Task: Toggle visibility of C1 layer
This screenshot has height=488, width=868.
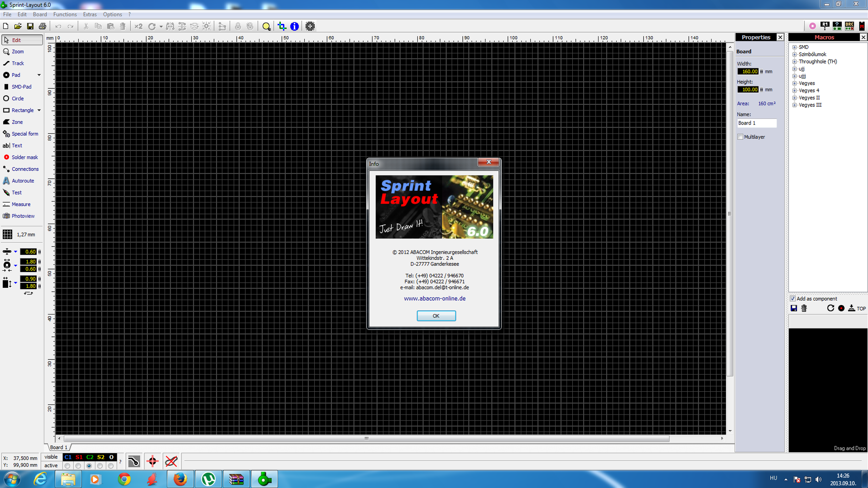Action: pyautogui.click(x=68, y=457)
